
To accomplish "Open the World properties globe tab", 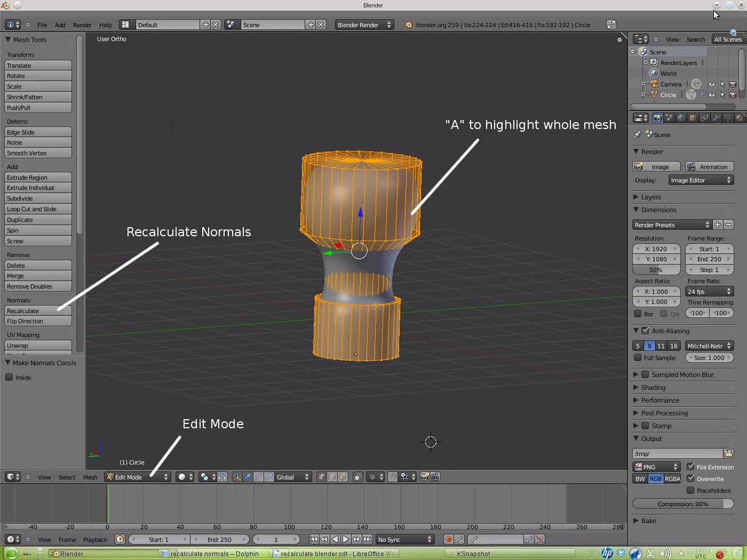I will [x=681, y=118].
